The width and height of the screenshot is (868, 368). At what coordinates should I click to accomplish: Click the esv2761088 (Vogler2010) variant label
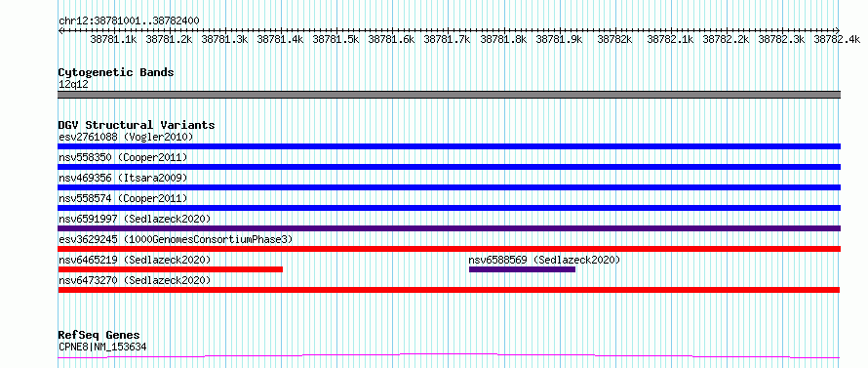pyautogui.click(x=126, y=137)
